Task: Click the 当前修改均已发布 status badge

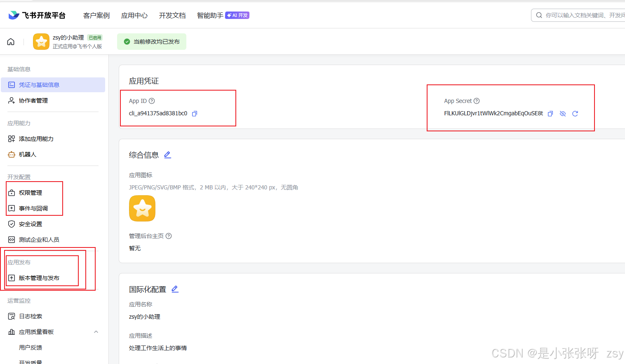Action: click(x=152, y=42)
